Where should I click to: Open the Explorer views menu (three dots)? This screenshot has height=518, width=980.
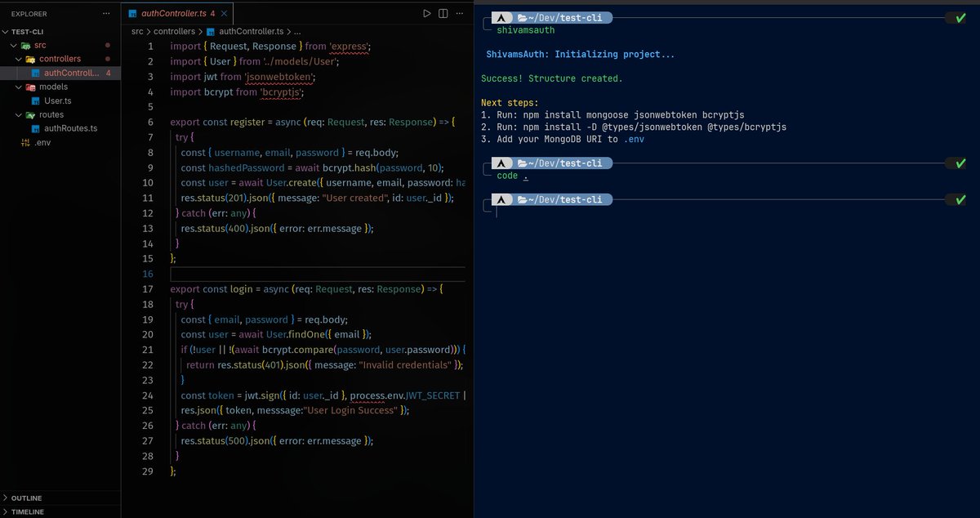point(105,13)
